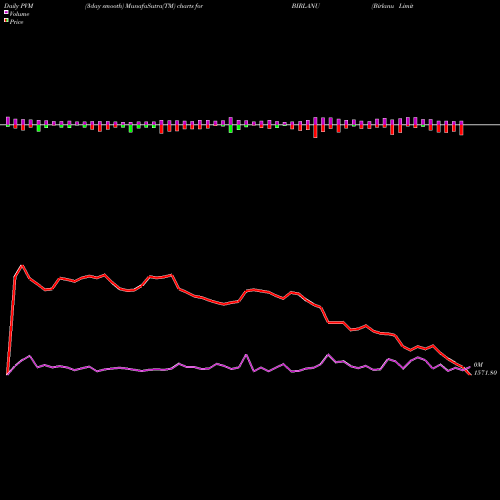The image size is (500, 500).
Task: Click the '1571.80' price value label
Action: pyautogui.click(x=485, y=373)
